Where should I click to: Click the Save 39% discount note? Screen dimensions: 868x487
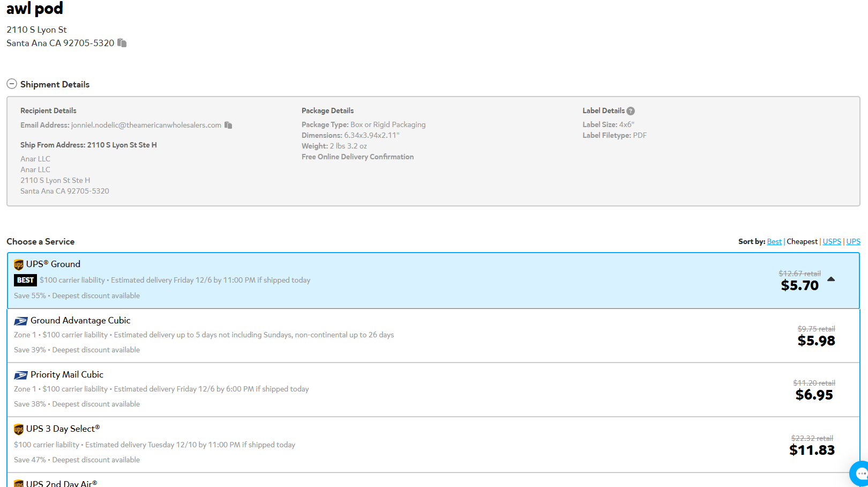tap(77, 350)
